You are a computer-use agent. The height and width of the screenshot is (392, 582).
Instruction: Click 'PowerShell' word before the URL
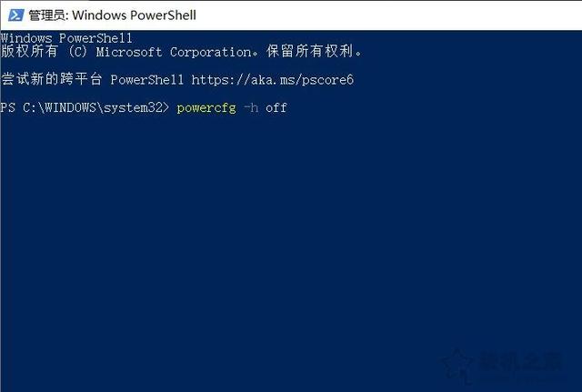[x=147, y=79]
